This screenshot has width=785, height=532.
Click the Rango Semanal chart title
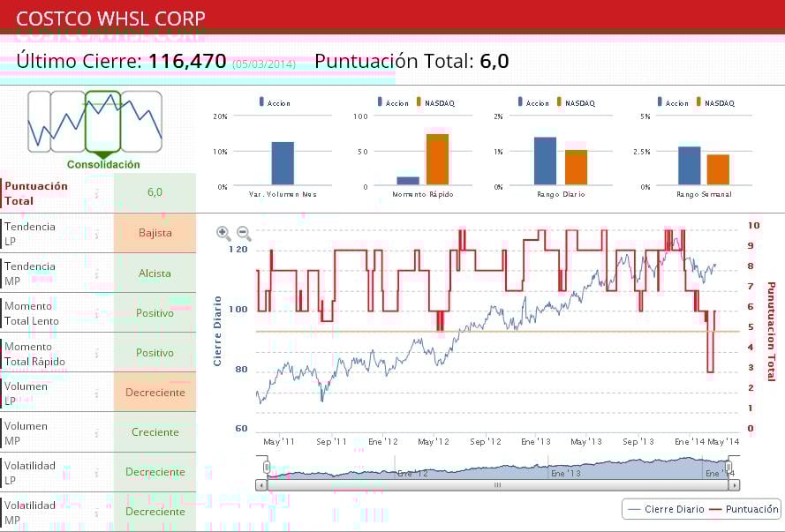704,194
